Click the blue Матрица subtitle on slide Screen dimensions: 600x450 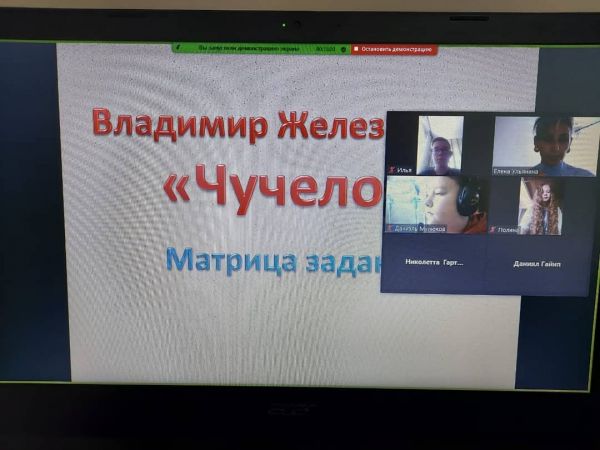270,260
